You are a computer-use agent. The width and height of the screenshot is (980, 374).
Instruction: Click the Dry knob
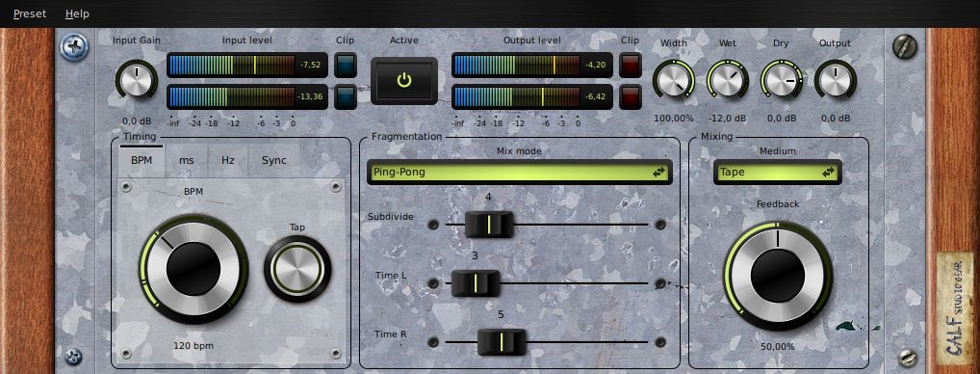point(782,81)
